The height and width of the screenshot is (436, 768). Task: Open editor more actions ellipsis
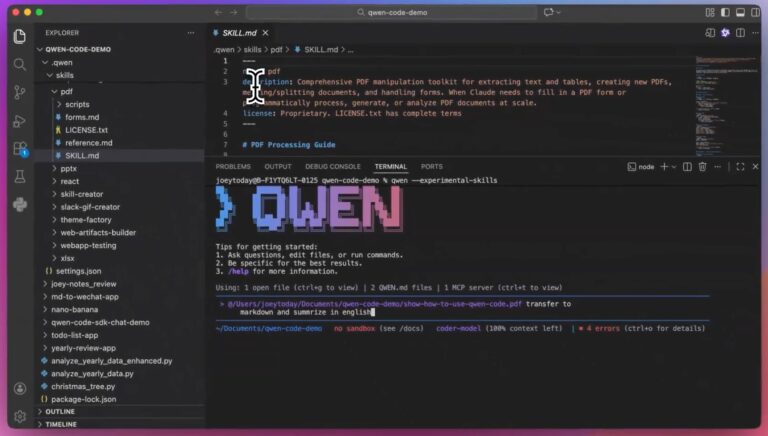755,33
